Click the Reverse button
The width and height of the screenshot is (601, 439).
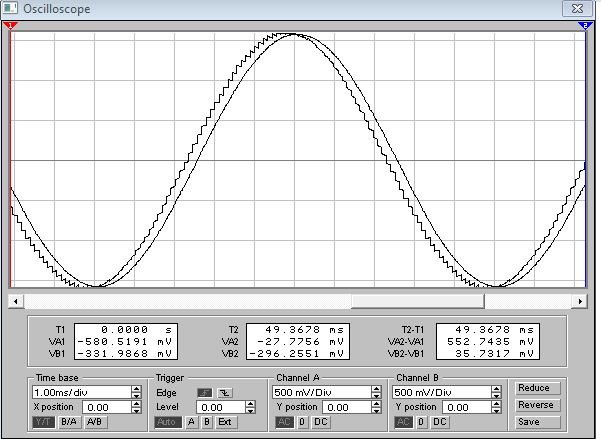(537, 405)
